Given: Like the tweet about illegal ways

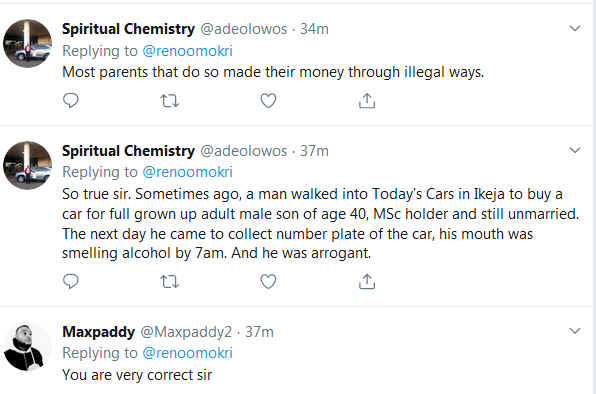Looking at the screenshot, I should click(268, 101).
